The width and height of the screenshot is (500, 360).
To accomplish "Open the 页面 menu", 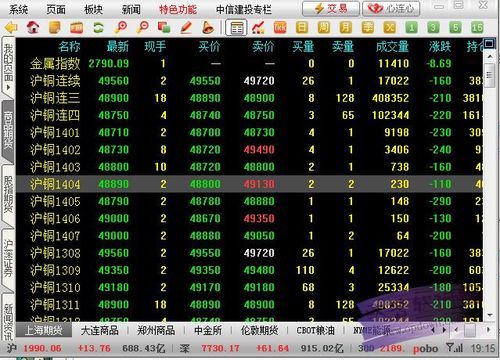I will pos(56,9).
